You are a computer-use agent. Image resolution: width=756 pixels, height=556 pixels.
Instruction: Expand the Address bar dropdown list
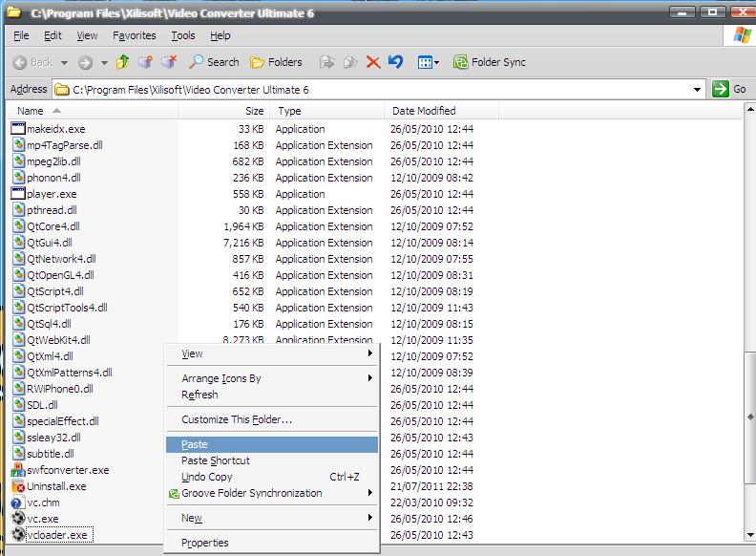click(x=697, y=90)
